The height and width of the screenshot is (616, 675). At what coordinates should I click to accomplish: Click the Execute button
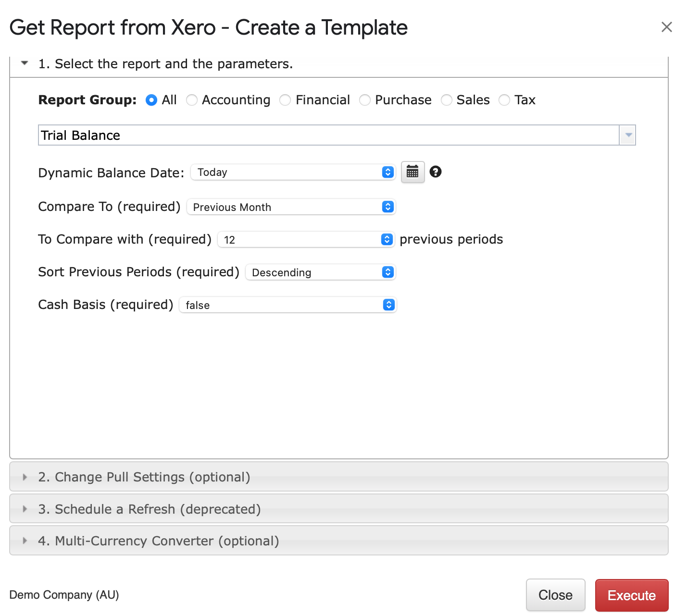[632, 595]
